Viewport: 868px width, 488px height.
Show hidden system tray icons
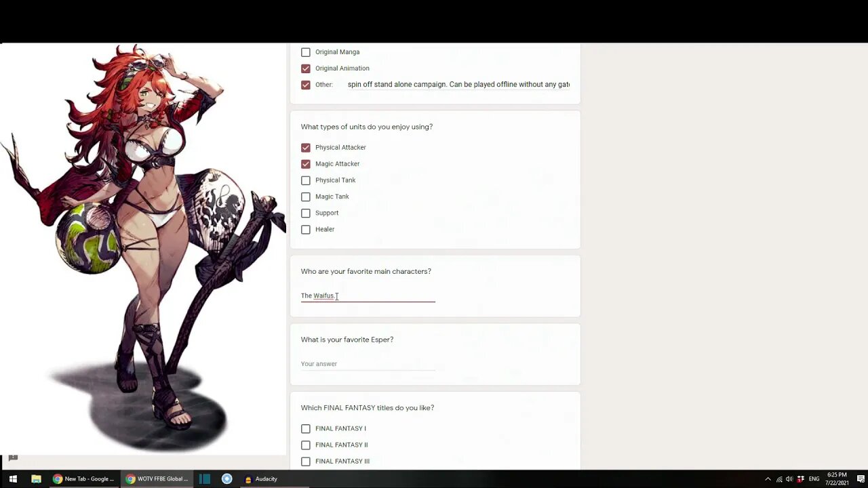tap(768, 479)
